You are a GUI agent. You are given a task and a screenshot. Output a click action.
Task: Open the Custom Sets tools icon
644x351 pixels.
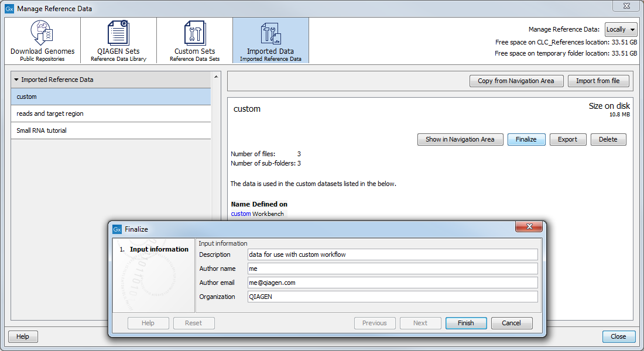point(194,34)
